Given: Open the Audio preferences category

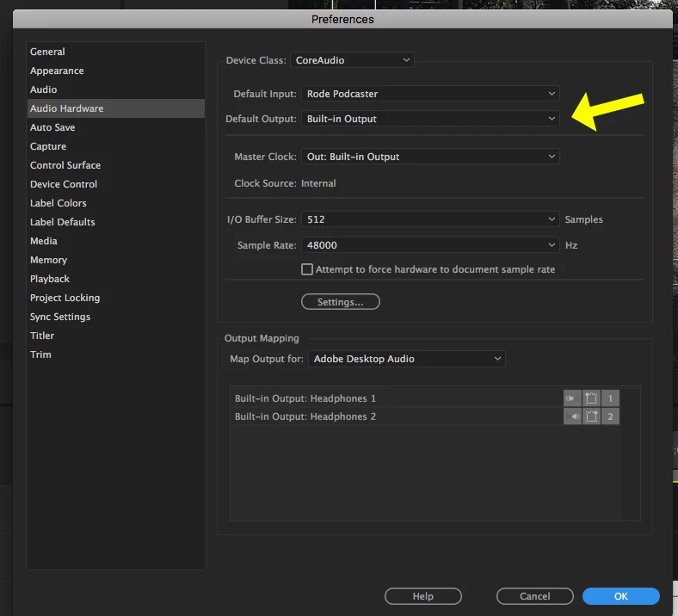Looking at the screenshot, I should pos(116,89).
